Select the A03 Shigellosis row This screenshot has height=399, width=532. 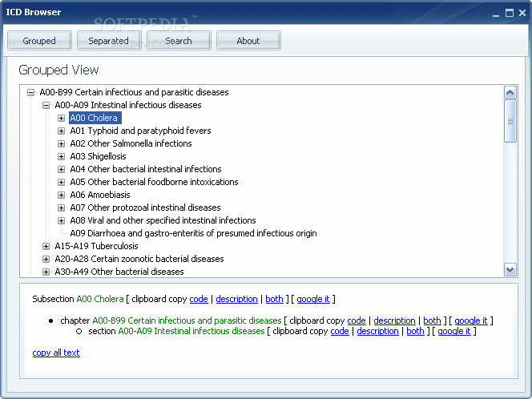pos(98,156)
